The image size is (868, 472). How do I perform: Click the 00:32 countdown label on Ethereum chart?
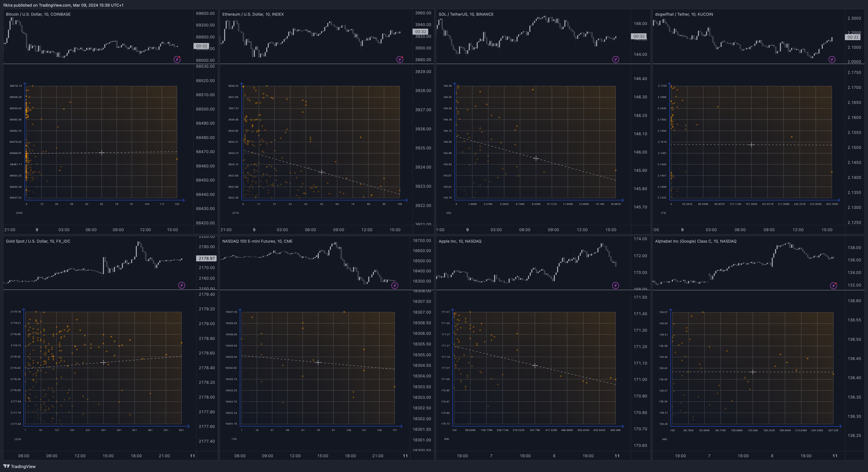[420, 32]
